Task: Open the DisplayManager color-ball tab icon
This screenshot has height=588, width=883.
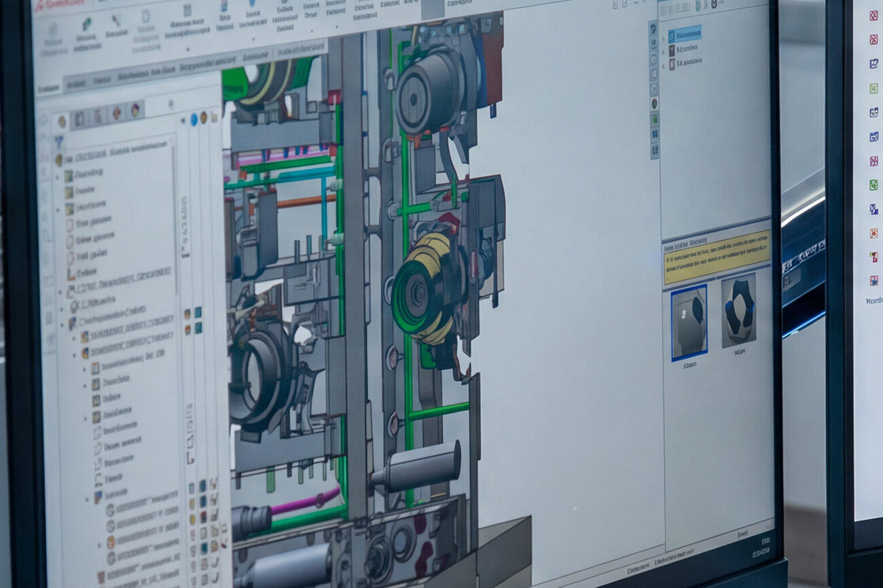Action: coord(135,109)
